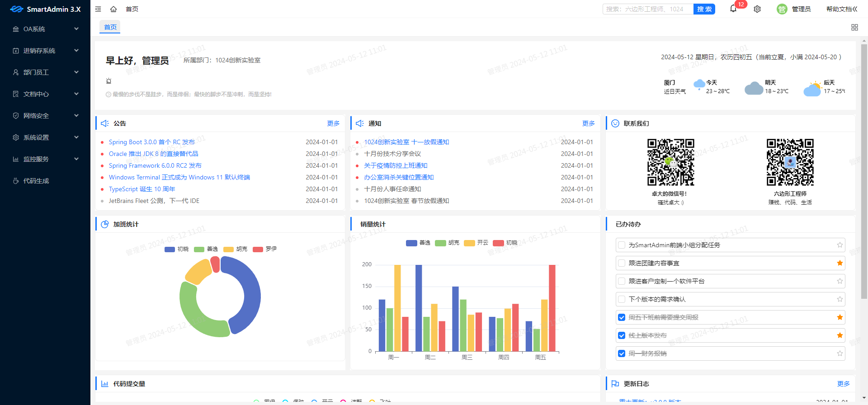Open the tab grid icon at right

[854, 28]
